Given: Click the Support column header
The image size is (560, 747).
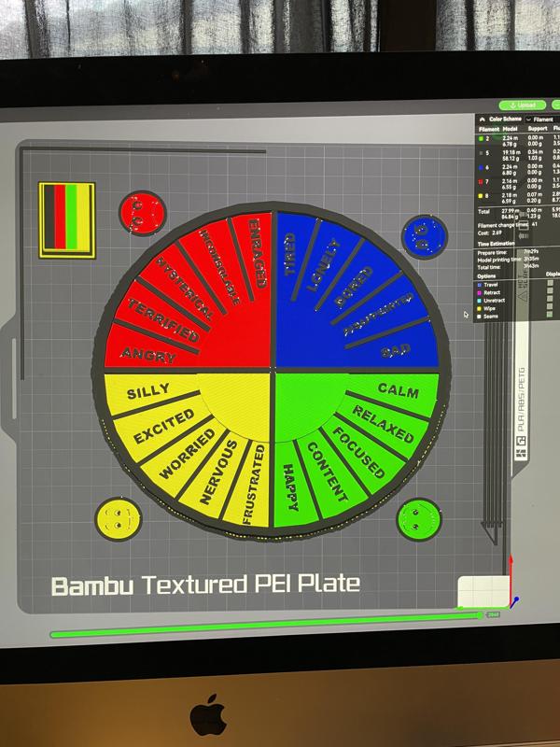Looking at the screenshot, I should pos(538,129).
